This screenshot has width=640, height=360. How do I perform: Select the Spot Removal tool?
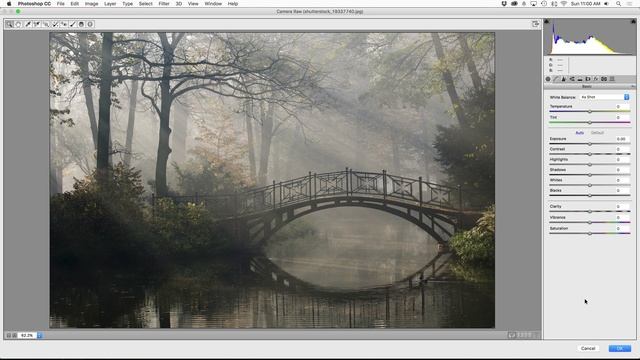pyautogui.click(x=55, y=24)
